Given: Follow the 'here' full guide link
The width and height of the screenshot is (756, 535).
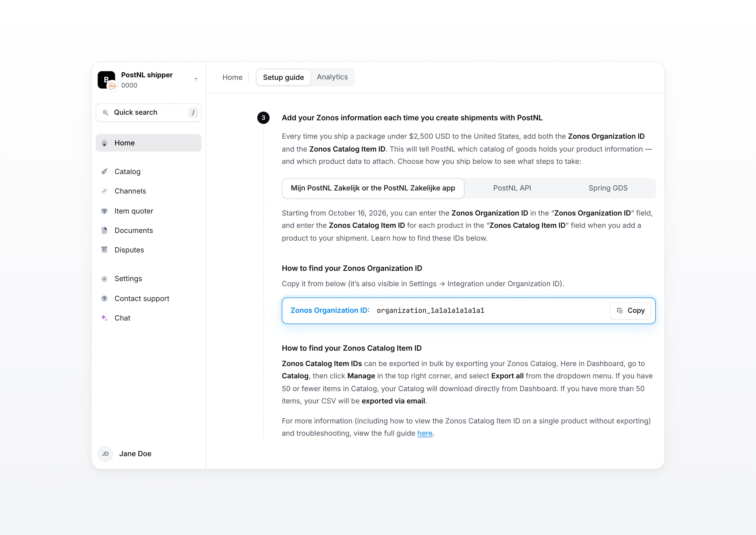Looking at the screenshot, I should (425, 434).
